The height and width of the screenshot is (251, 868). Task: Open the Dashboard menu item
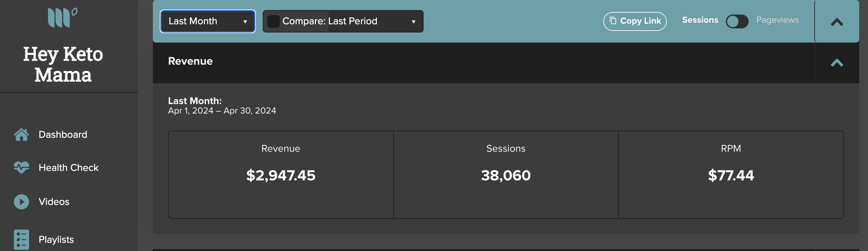click(63, 135)
